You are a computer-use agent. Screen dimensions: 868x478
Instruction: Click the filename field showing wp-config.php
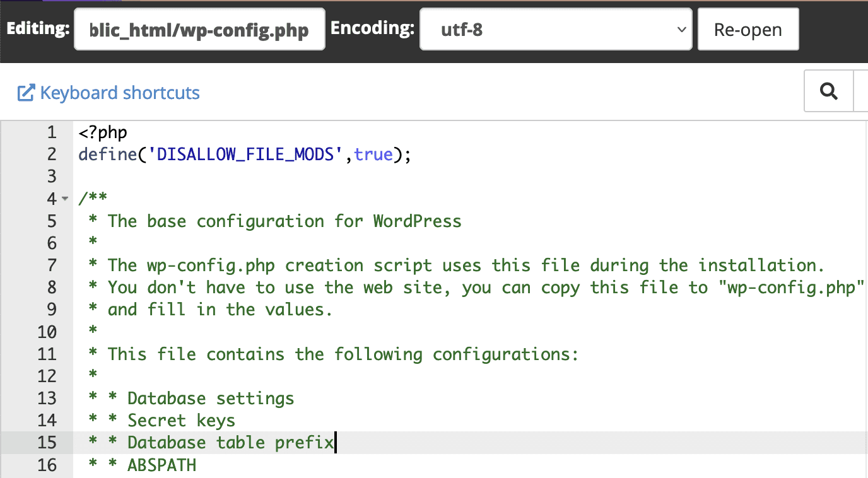pos(199,29)
